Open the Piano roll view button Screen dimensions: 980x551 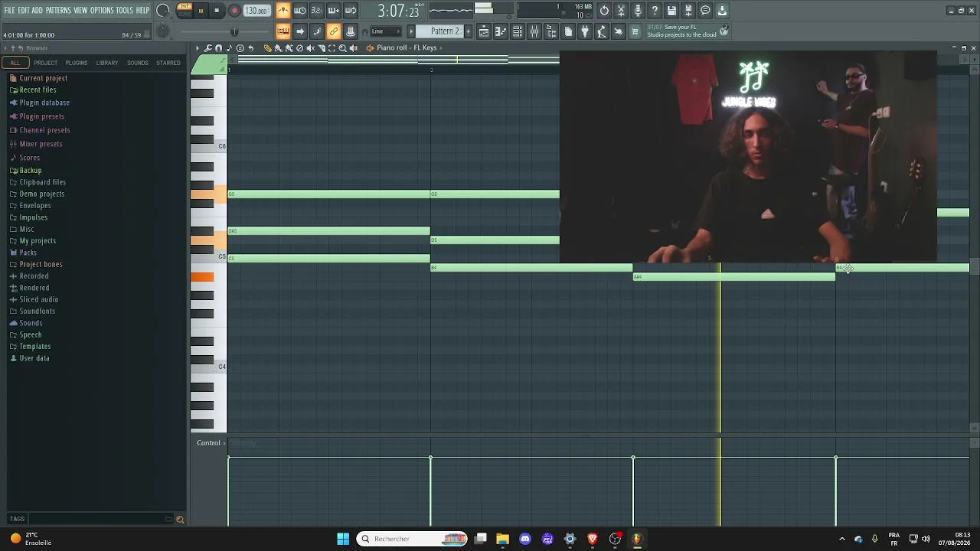click(501, 31)
